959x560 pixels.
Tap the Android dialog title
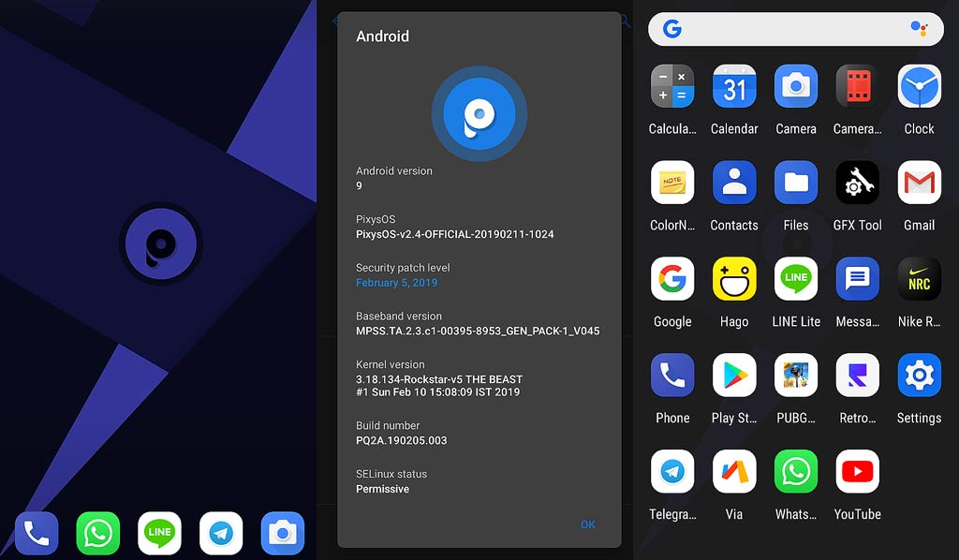tap(382, 37)
